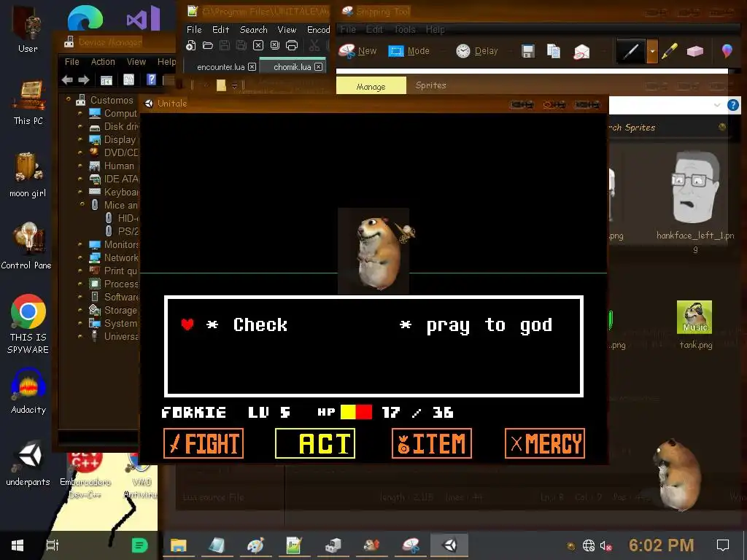This screenshot has height=560, width=747.
Task: Click Explorer help question mark icon
Action: (732, 105)
